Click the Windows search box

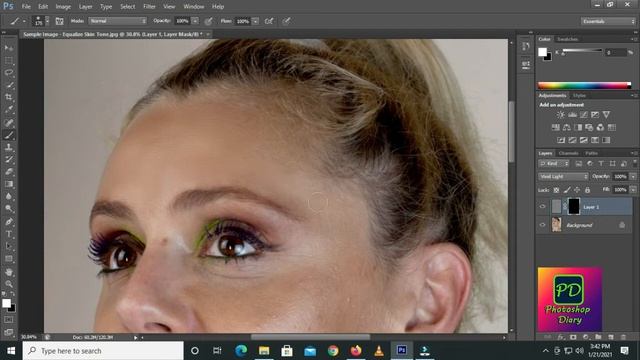[103, 351]
